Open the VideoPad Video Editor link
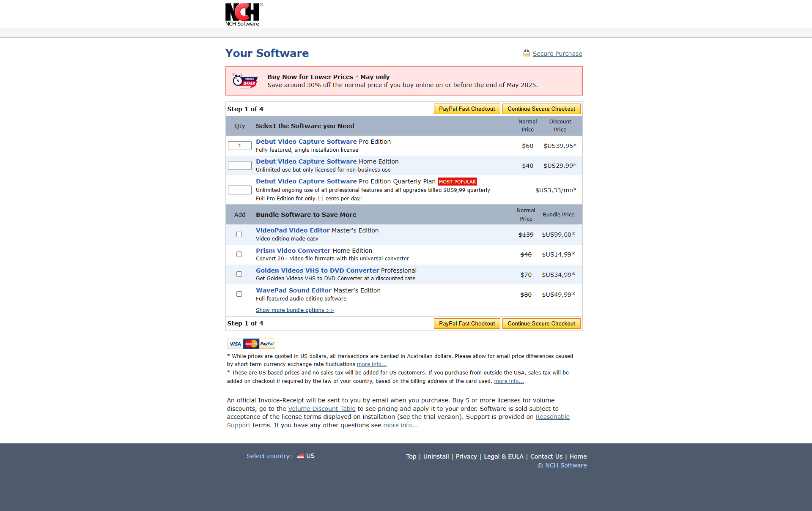812x511 pixels. coord(293,230)
